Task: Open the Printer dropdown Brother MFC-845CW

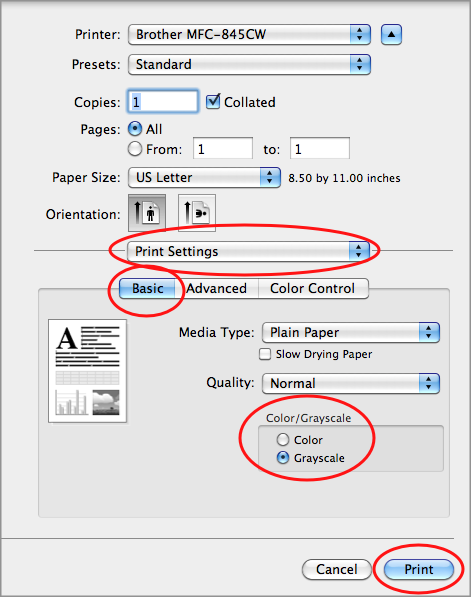Action: click(249, 35)
